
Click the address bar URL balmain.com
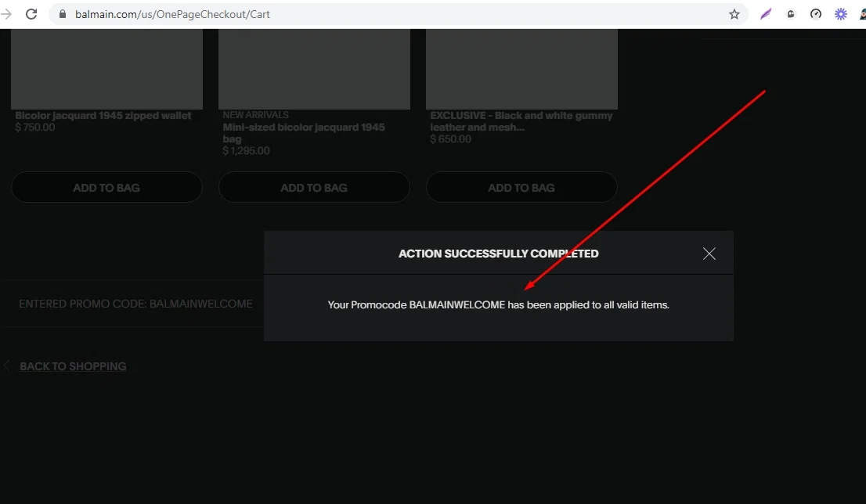tap(172, 14)
